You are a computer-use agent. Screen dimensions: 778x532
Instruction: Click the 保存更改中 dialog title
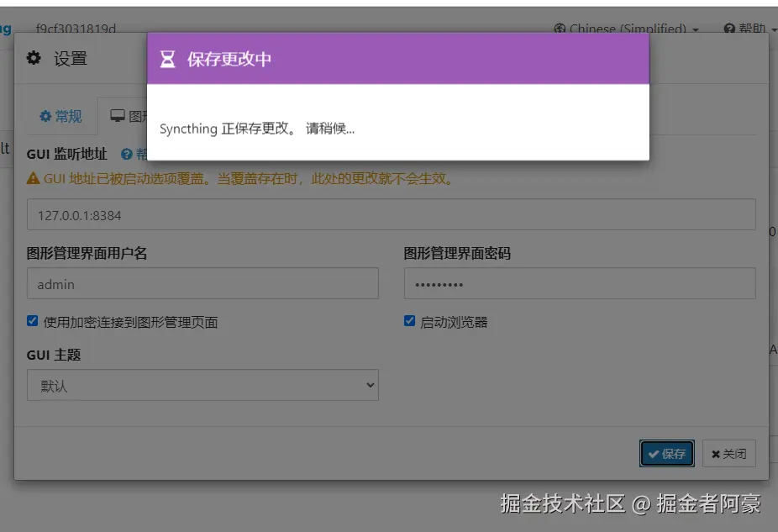229,59
